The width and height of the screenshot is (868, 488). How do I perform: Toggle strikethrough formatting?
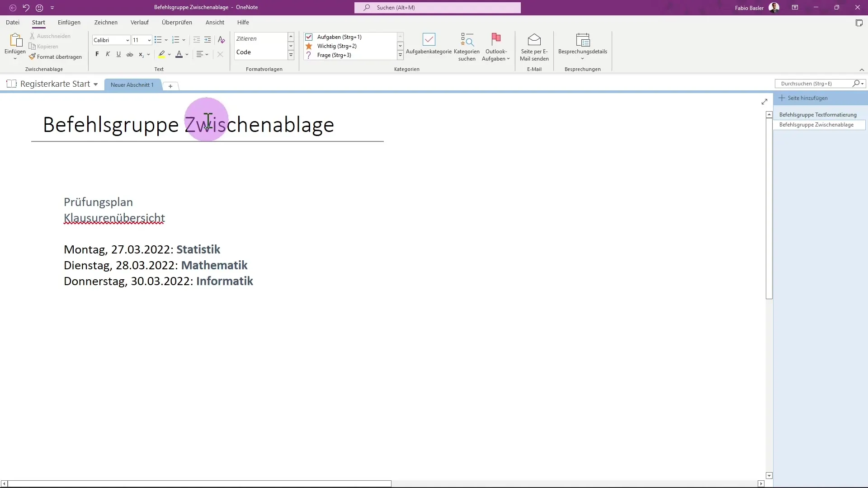[x=130, y=54]
